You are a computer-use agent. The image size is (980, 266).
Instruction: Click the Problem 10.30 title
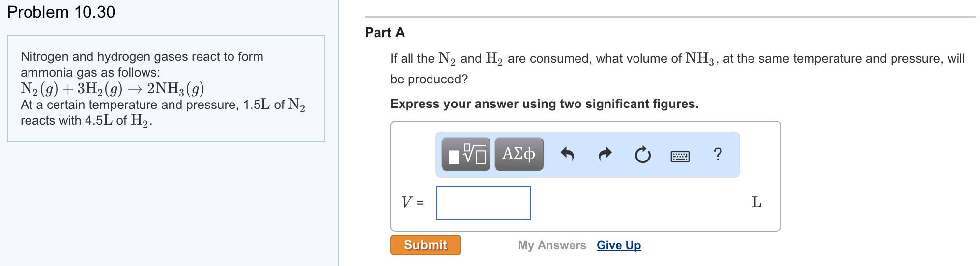click(x=61, y=12)
